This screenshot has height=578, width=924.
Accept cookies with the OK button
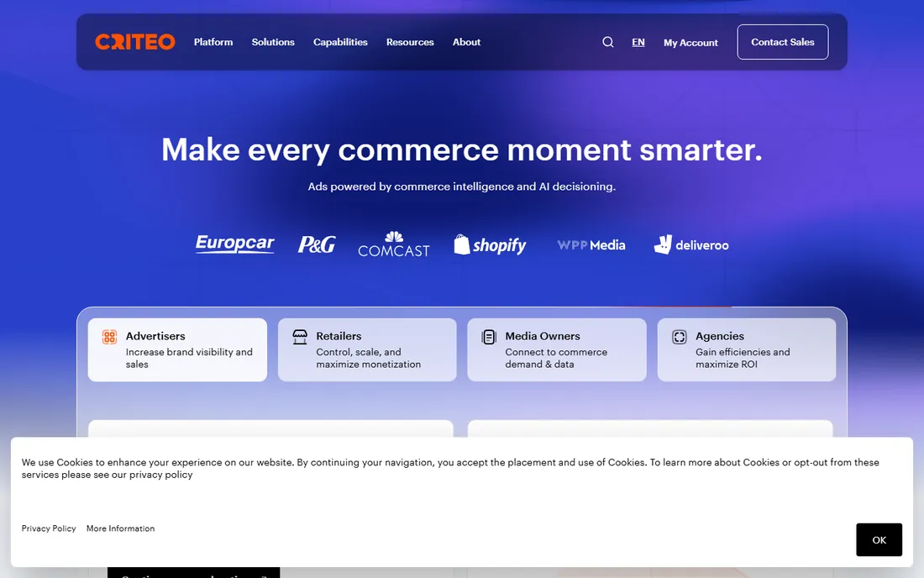(879, 539)
